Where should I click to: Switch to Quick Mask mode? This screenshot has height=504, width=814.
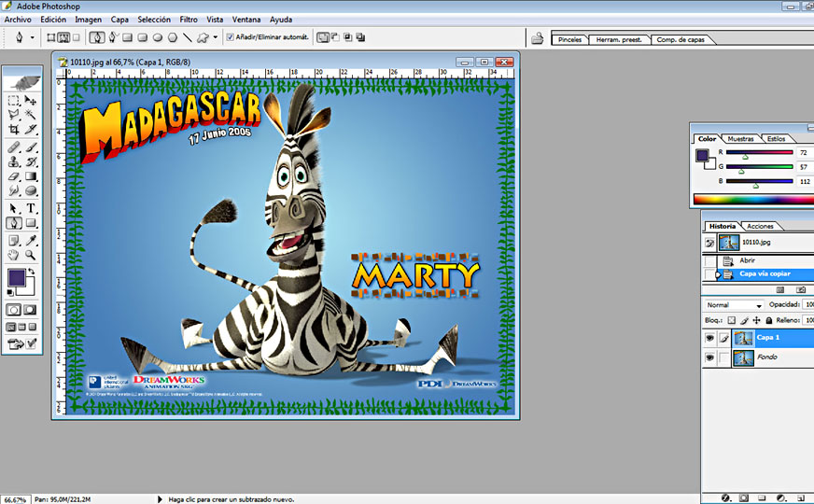[x=30, y=310]
